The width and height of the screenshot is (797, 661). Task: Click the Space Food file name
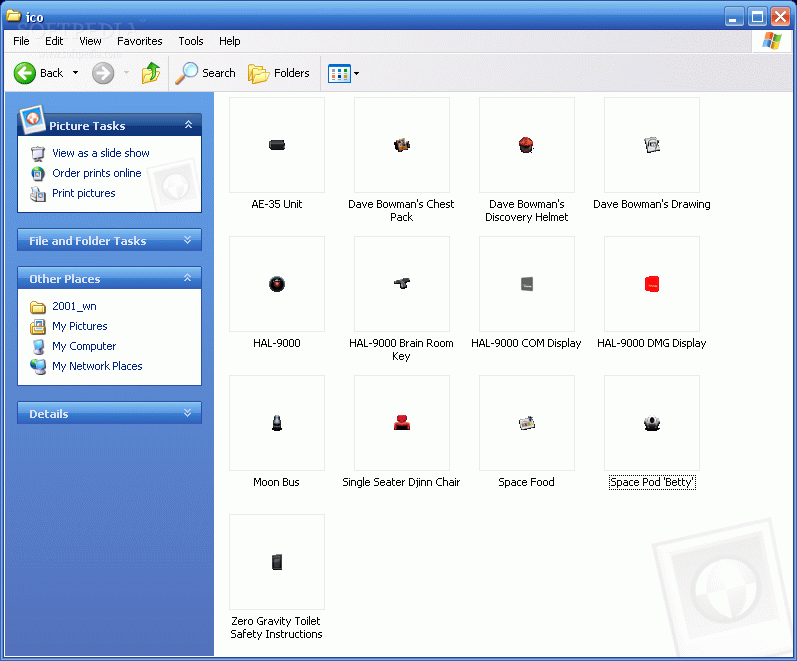(x=527, y=482)
